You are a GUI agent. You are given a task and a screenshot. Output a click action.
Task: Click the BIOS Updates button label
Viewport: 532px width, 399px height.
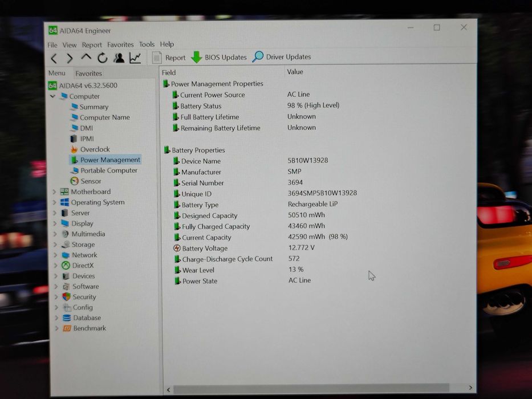[x=226, y=58]
